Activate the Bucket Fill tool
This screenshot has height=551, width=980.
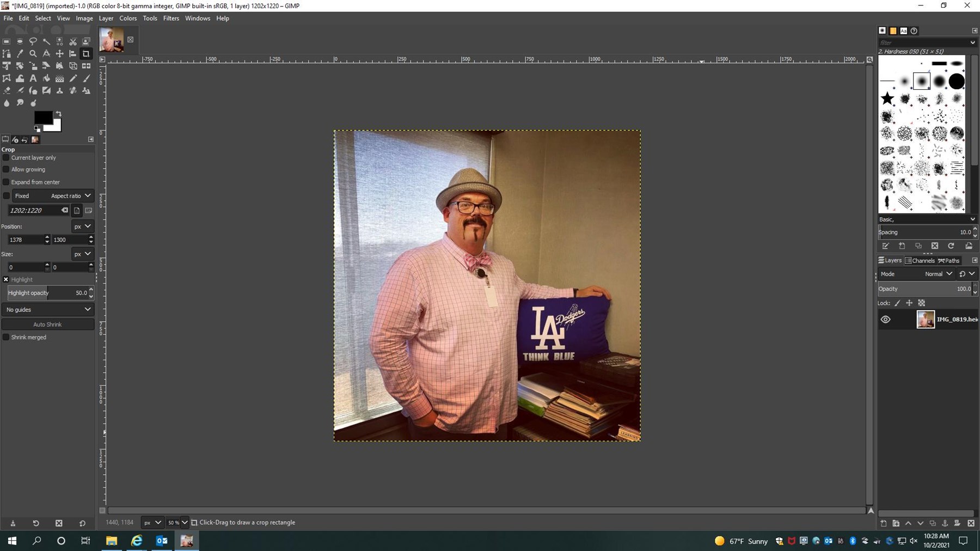coord(46,78)
